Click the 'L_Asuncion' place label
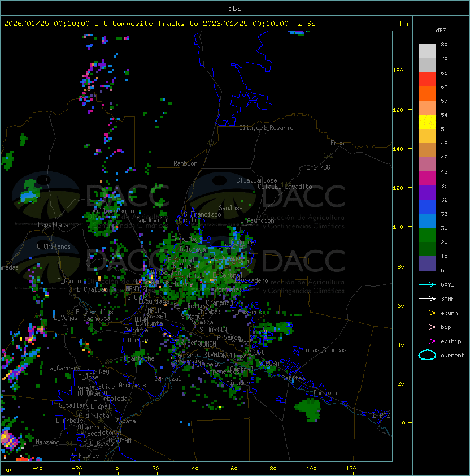This screenshot has height=476, width=470. pos(257,220)
